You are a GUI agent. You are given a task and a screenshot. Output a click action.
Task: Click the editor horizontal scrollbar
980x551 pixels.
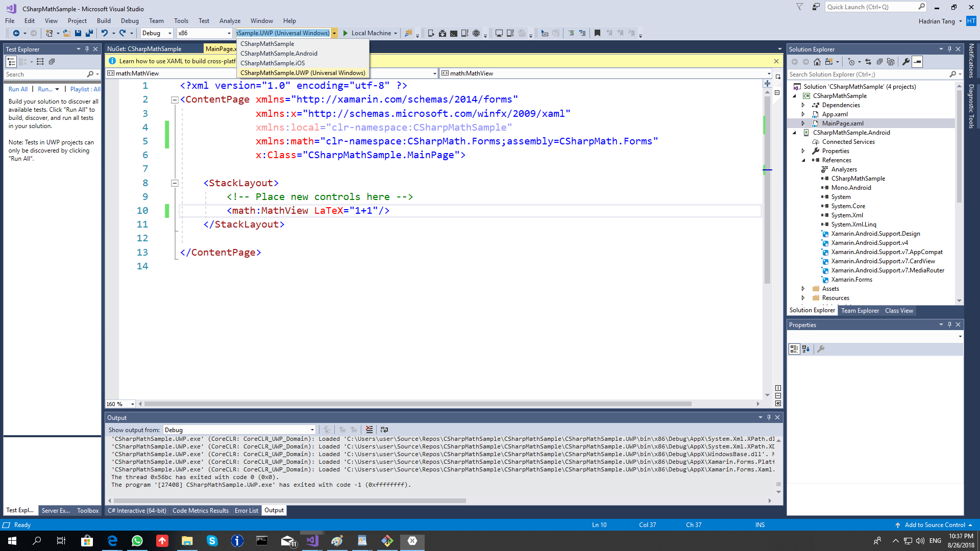418,404
